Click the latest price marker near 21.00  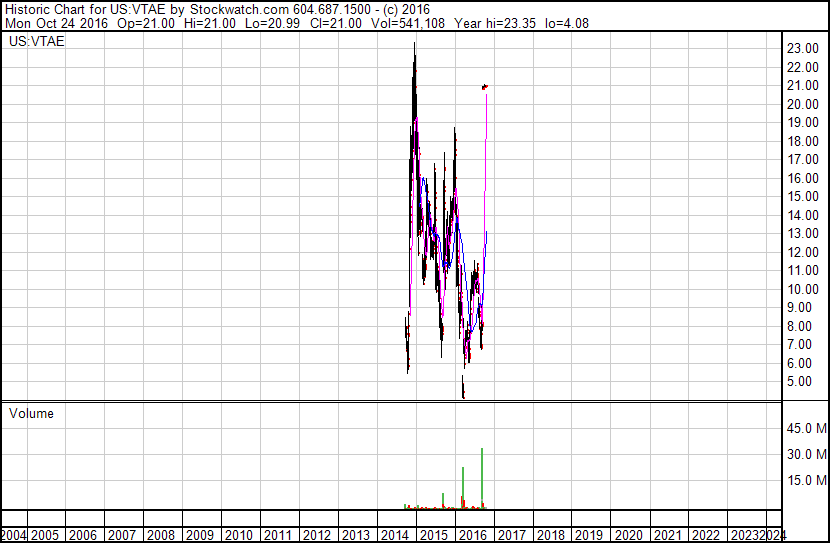tap(485, 87)
